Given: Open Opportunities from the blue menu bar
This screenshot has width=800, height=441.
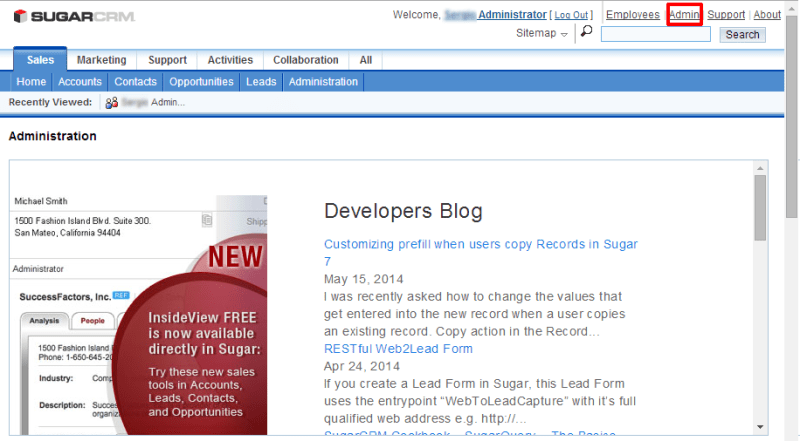Looking at the screenshot, I should click(x=201, y=82).
